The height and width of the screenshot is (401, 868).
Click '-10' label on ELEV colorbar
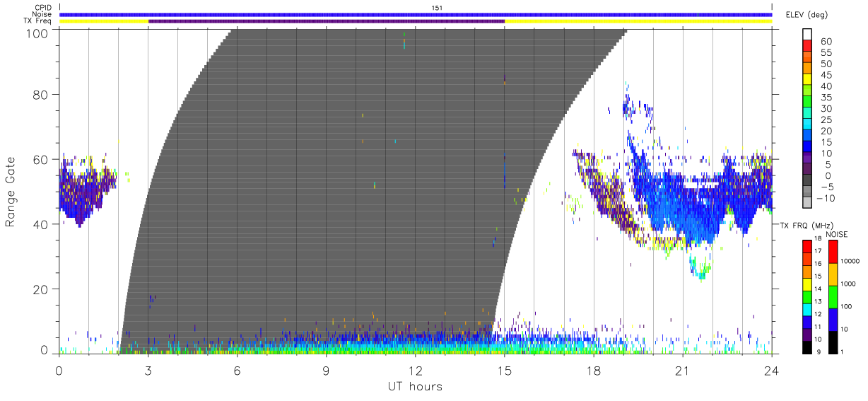click(825, 198)
